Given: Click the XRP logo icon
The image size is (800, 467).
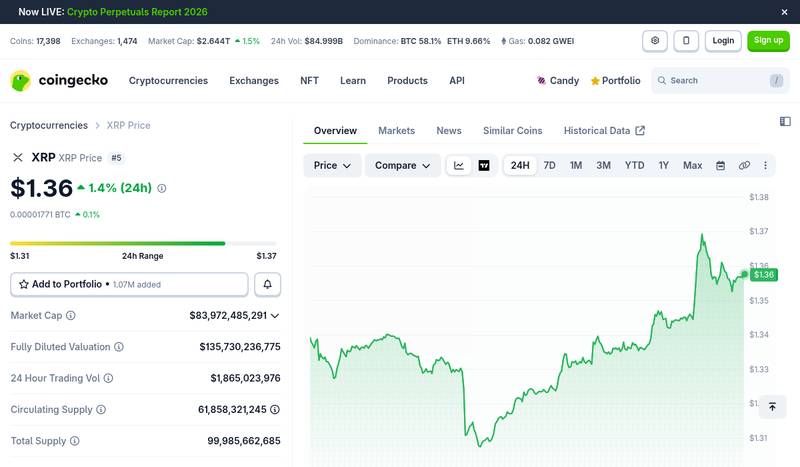Looking at the screenshot, I should (18, 158).
